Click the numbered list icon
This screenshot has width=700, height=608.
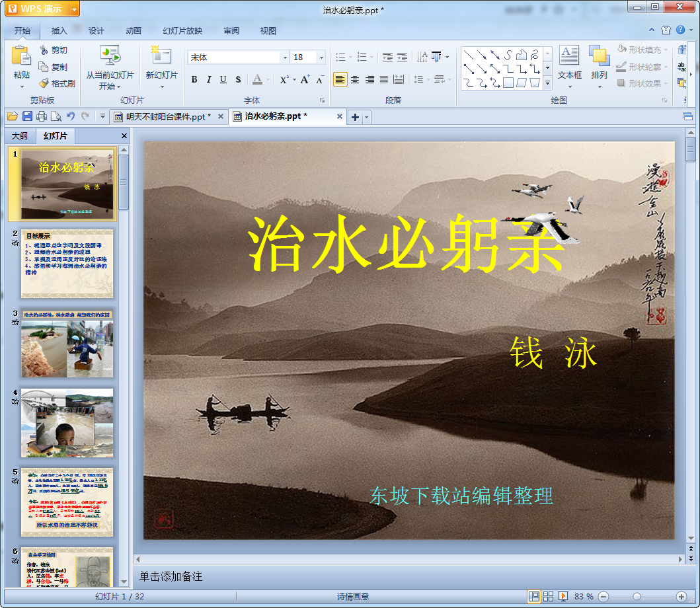[x=362, y=57]
